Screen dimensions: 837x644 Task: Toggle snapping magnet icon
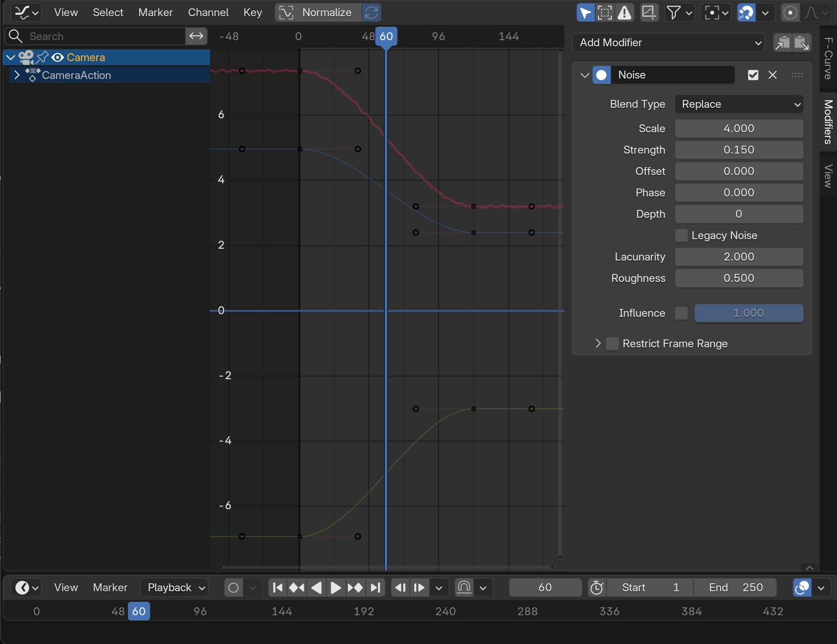[746, 13]
